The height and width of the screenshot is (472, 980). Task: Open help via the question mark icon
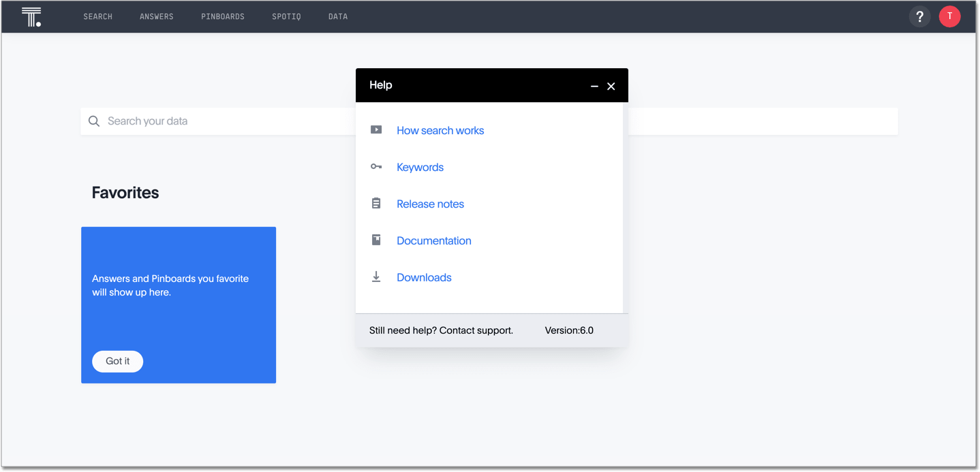919,16
